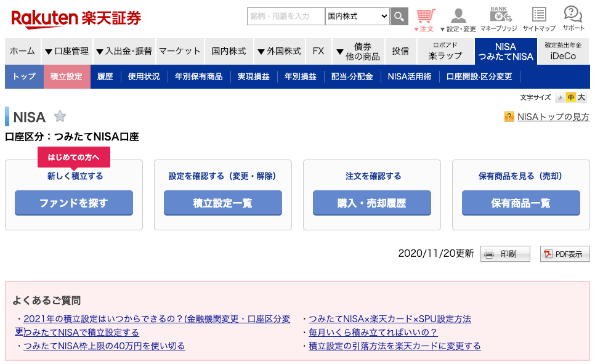This screenshot has height=364, width=595.
Task: Switch to the 口座開設・区分変更 tab
Action: tap(479, 76)
